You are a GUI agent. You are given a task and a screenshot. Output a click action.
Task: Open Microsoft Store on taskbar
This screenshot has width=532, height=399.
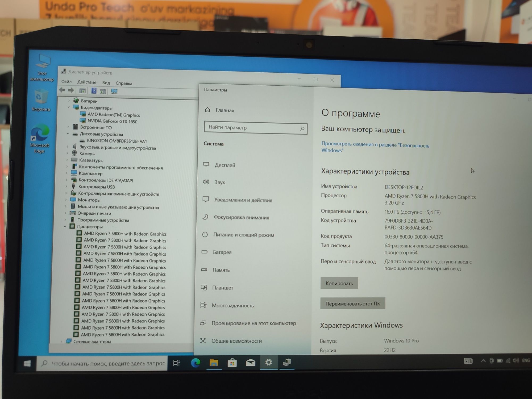pos(232,363)
